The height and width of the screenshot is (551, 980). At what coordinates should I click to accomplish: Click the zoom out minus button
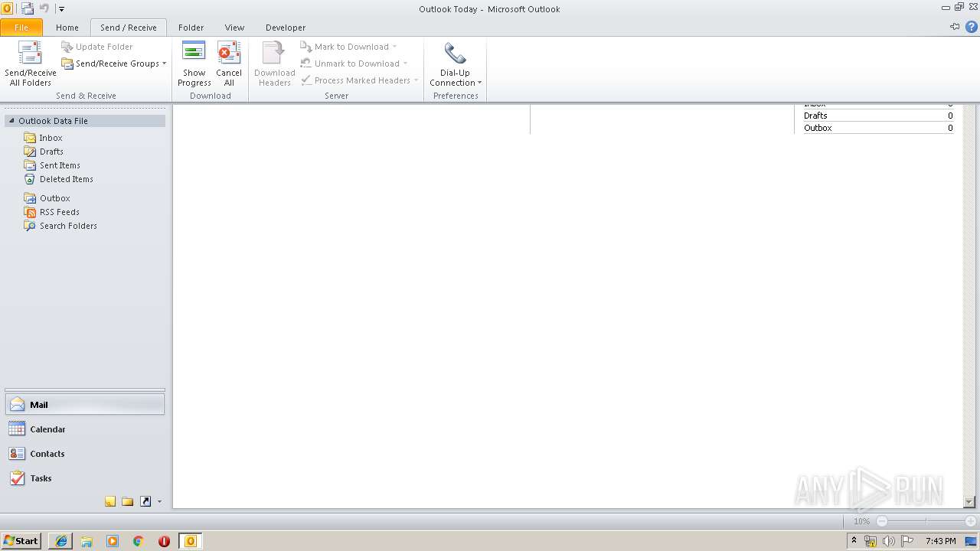pos(882,521)
